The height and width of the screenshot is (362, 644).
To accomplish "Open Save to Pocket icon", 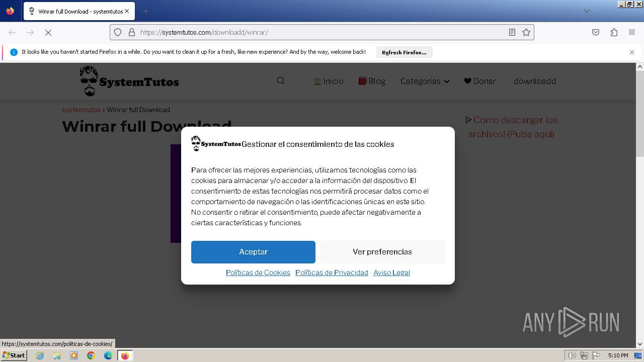I will [x=596, y=32].
